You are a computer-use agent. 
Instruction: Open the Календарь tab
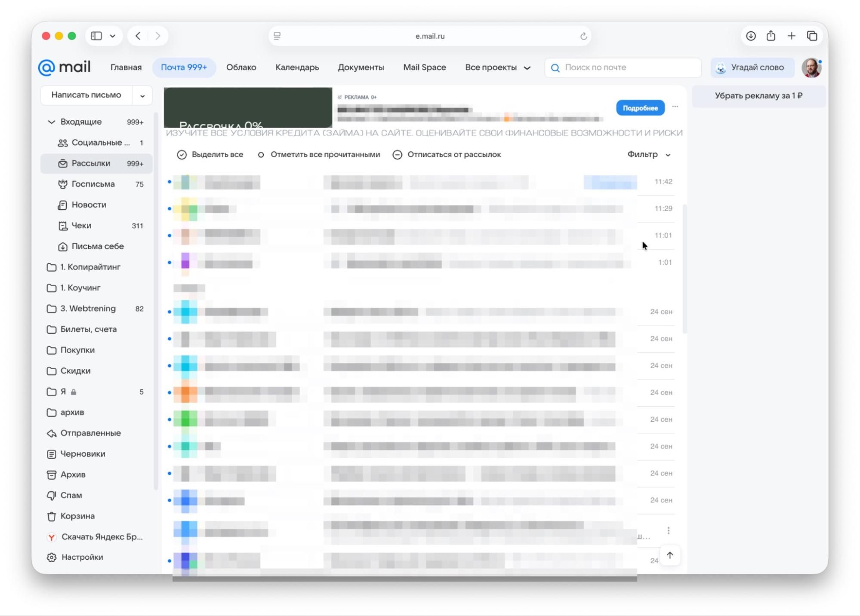pyautogui.click(x=297, y=67)
